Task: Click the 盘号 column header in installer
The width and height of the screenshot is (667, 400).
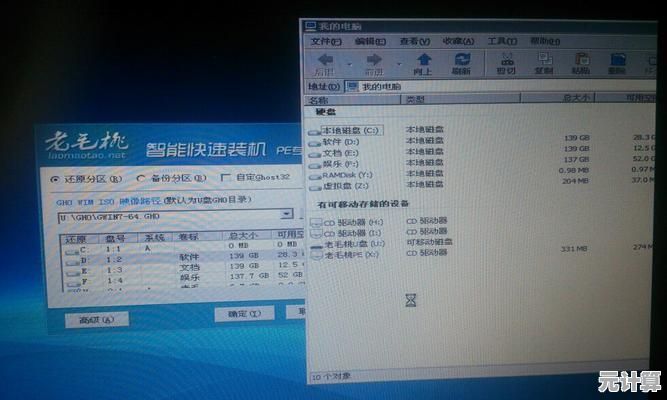Action: pyautogui.click(x=118, y=238)
